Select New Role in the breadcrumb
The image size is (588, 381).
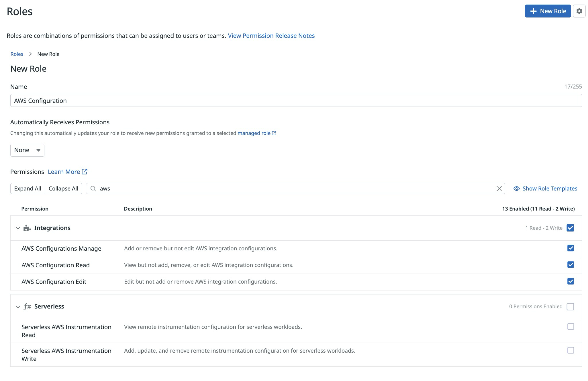48,54
